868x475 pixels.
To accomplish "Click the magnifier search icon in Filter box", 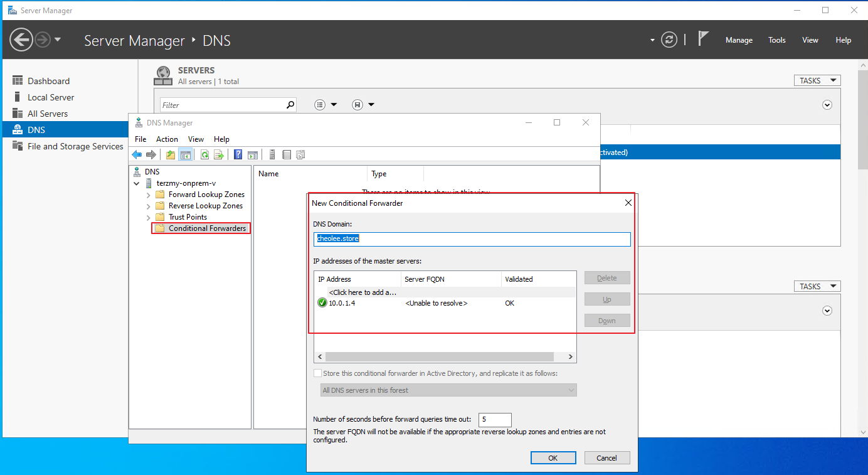I will [x=290, y=105].
